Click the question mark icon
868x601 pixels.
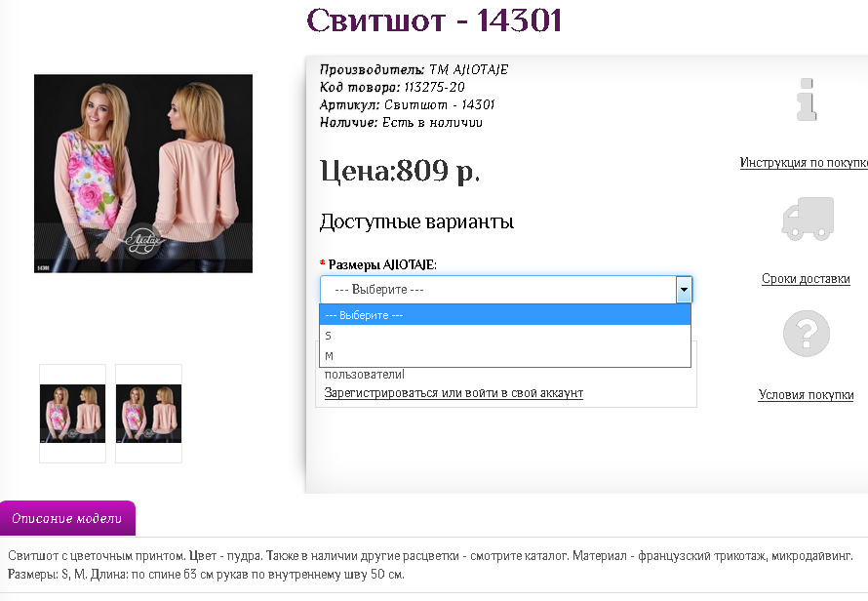coord(806,334)
